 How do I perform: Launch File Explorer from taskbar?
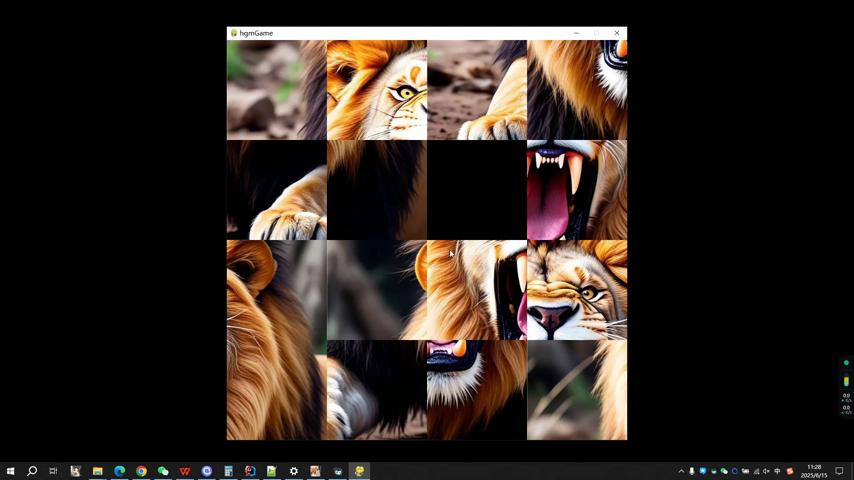pyautogui.click(x=97, y=471)
